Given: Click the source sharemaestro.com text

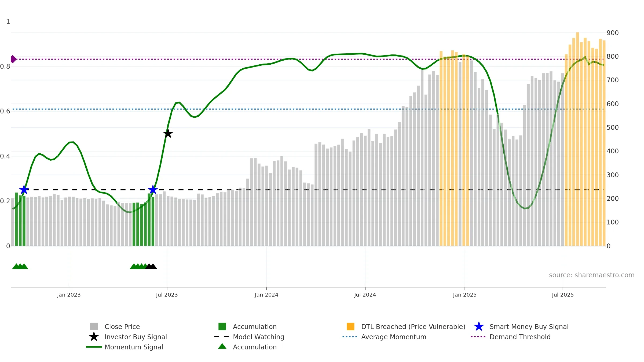Looking at the screenshot, I should pyautogui.click(x=591, y=275).
